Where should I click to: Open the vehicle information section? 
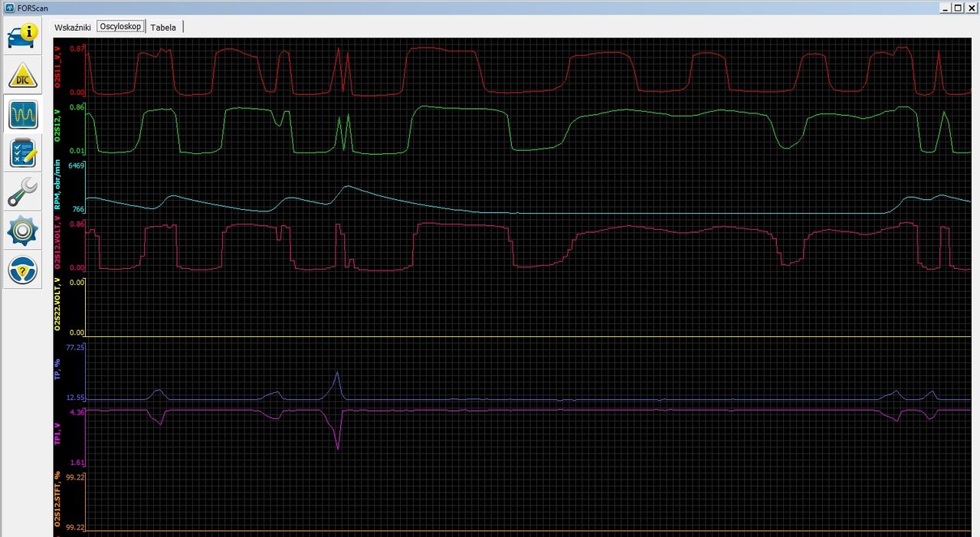[23, 36]
